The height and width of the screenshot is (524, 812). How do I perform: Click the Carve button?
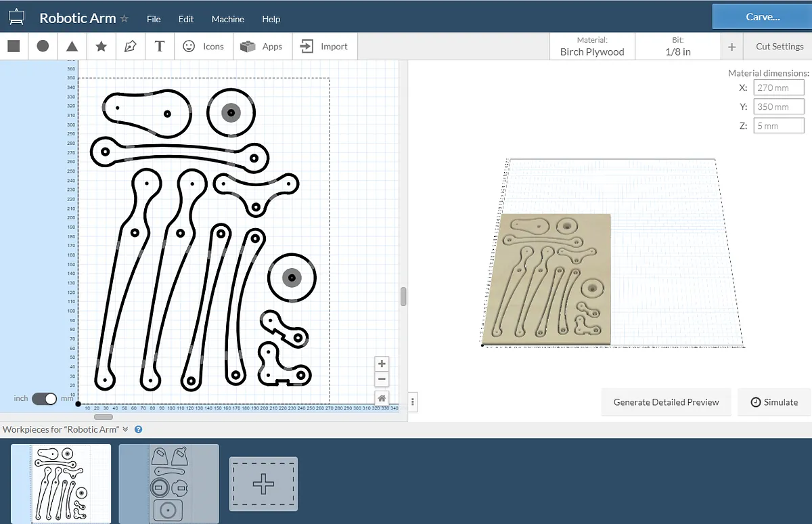click(762, 16)
